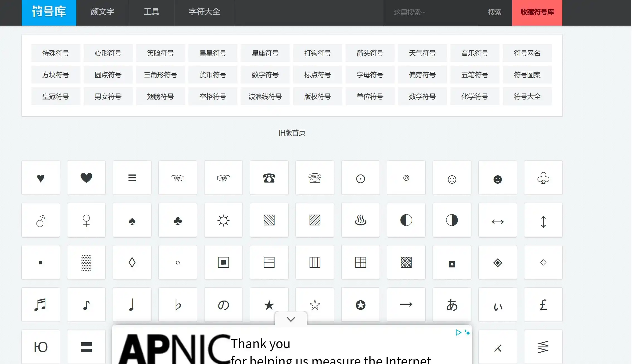
Task: Focus the 这里搜索 search field
Action: point(431,12)
